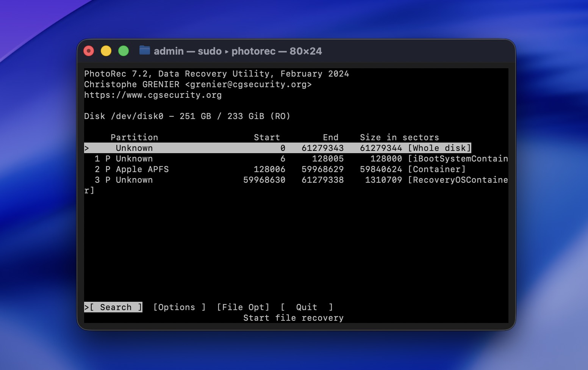This screenshot has height=370, width=588.
Task: Click the PhotoRec 7.2 version header line
Action: click(216, 74)
